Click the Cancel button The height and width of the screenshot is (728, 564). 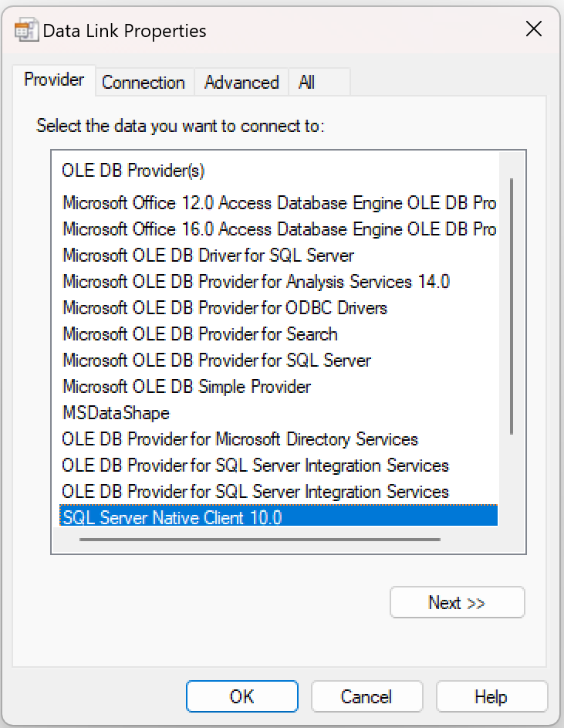[x=366, y=696]
